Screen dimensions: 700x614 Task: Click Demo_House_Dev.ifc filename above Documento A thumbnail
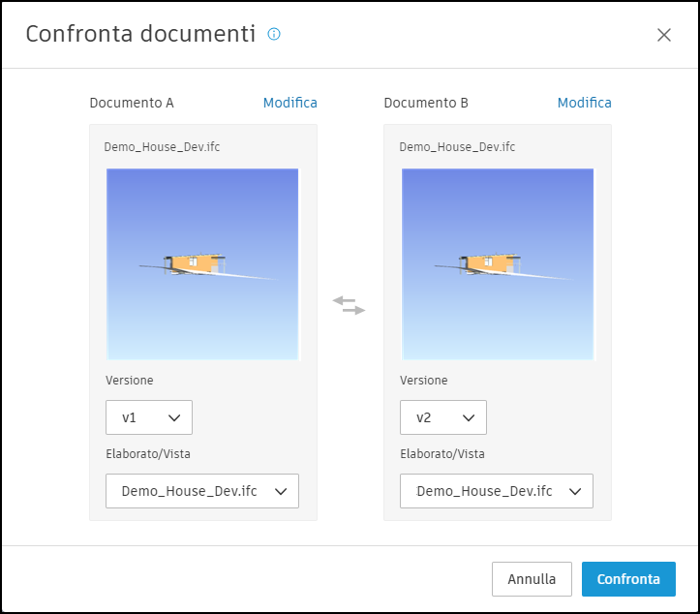tap(162, 147)
